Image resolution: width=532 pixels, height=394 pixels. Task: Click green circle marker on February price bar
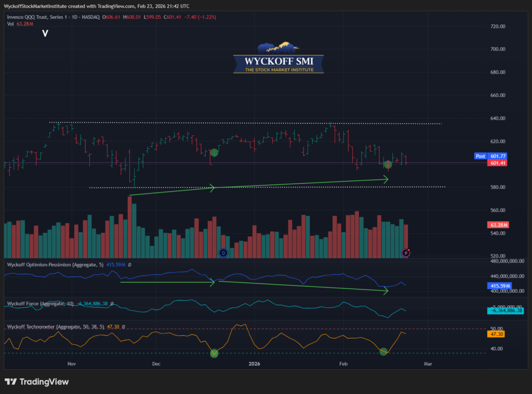pyautogui.click(x=388, y=165)
